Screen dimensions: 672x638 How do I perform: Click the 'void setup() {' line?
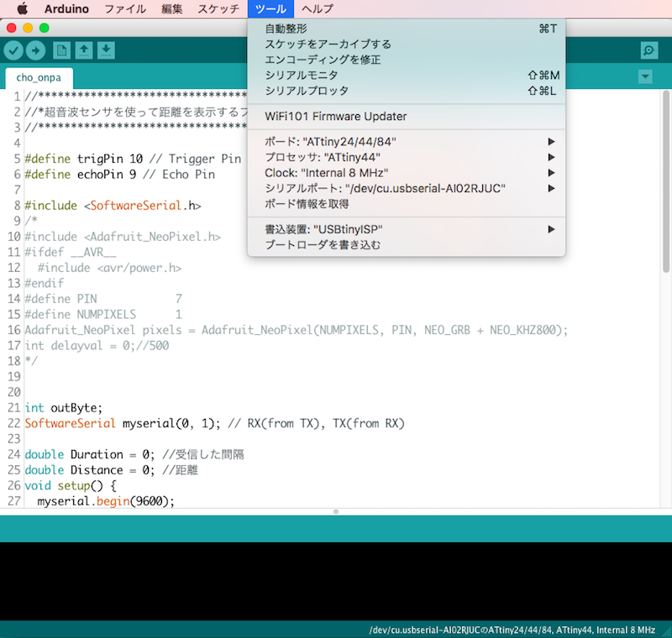pos(71,485)
